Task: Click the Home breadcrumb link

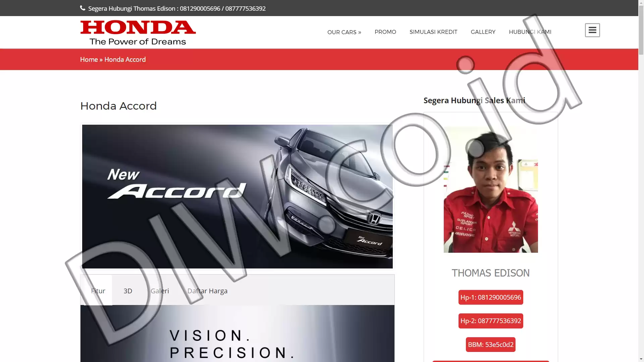Action: (x=89, y=59)
